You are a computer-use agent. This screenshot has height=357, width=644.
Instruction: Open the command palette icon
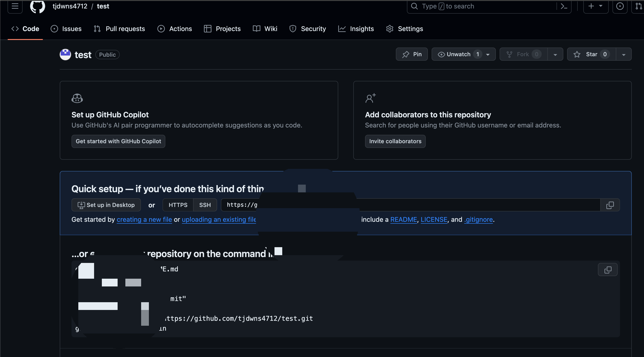tap(564, 6)
